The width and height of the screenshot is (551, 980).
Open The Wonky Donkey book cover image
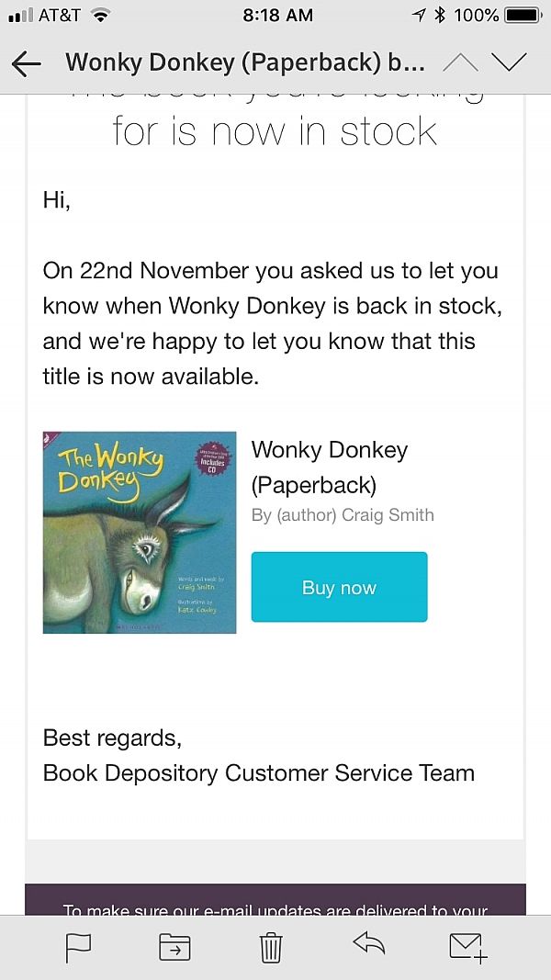coord(140,533)
